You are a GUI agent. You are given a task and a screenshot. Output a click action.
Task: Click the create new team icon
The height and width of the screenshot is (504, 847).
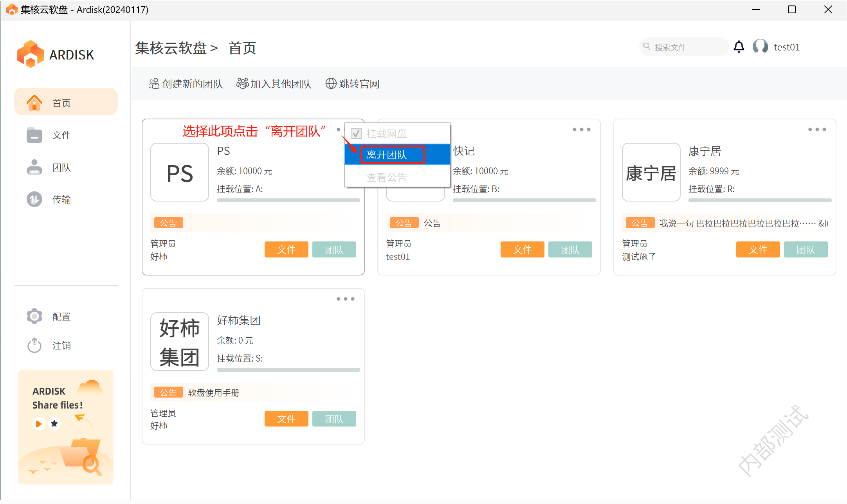point(154,84)
